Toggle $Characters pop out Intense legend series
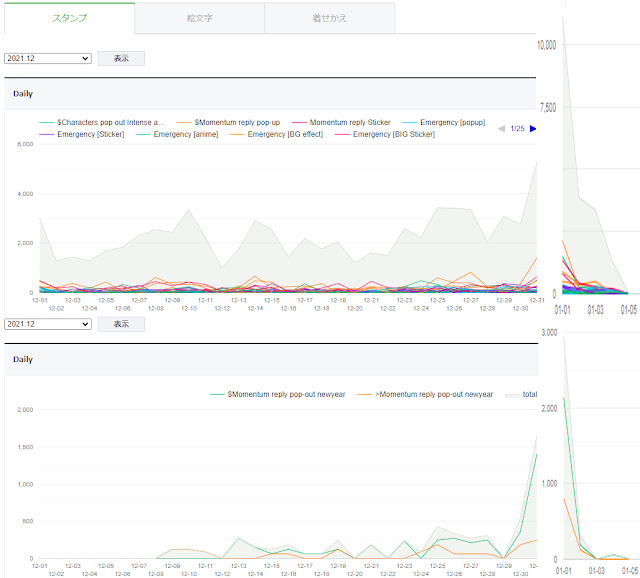The height and width of the screenshot is (578, 640). click(102, 122)
